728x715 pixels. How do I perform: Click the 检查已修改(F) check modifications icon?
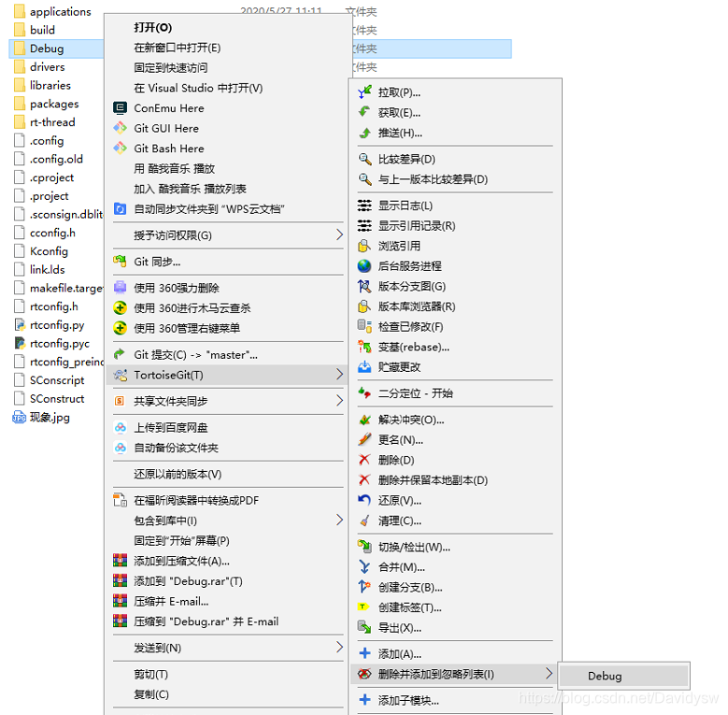click(364, 326)
